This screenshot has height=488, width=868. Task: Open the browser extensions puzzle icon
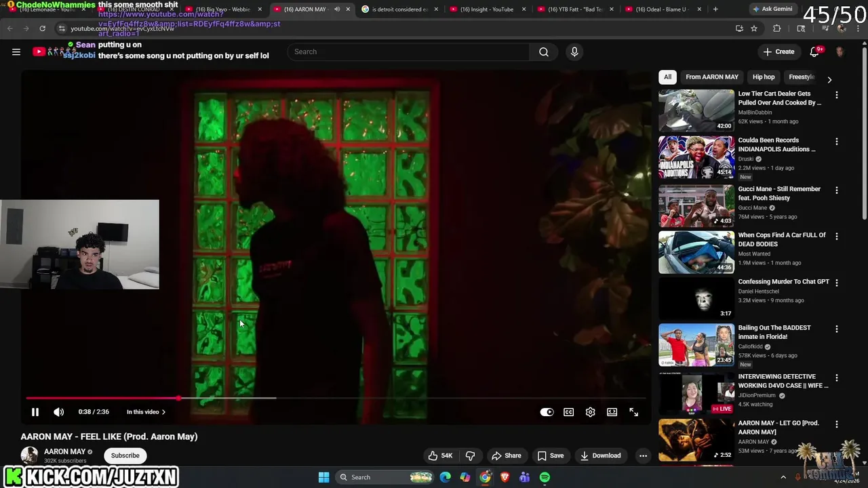tap(777, 28)
